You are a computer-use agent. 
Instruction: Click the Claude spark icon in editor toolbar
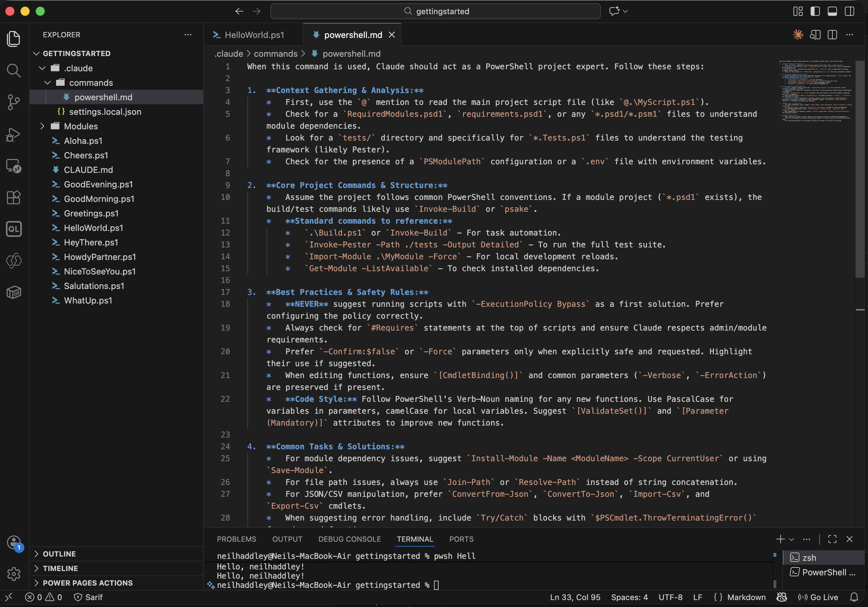[x=798, y=34]
